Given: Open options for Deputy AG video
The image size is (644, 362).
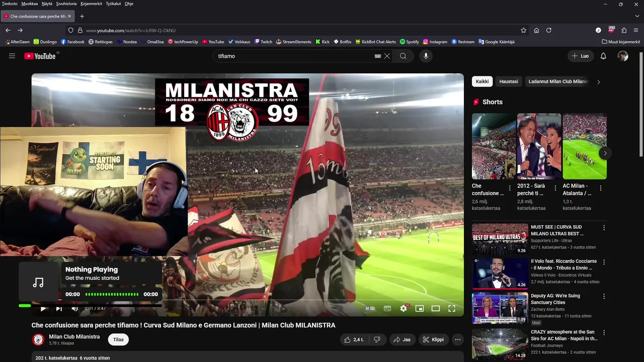Looking at the screenshot, I should [x=604, y=297].
